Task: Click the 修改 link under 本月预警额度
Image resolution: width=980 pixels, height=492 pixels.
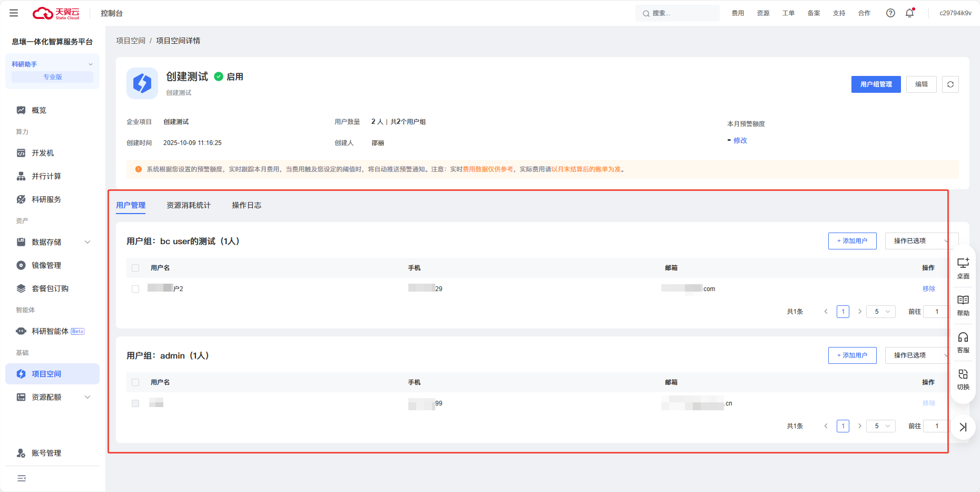Action: 740,140
